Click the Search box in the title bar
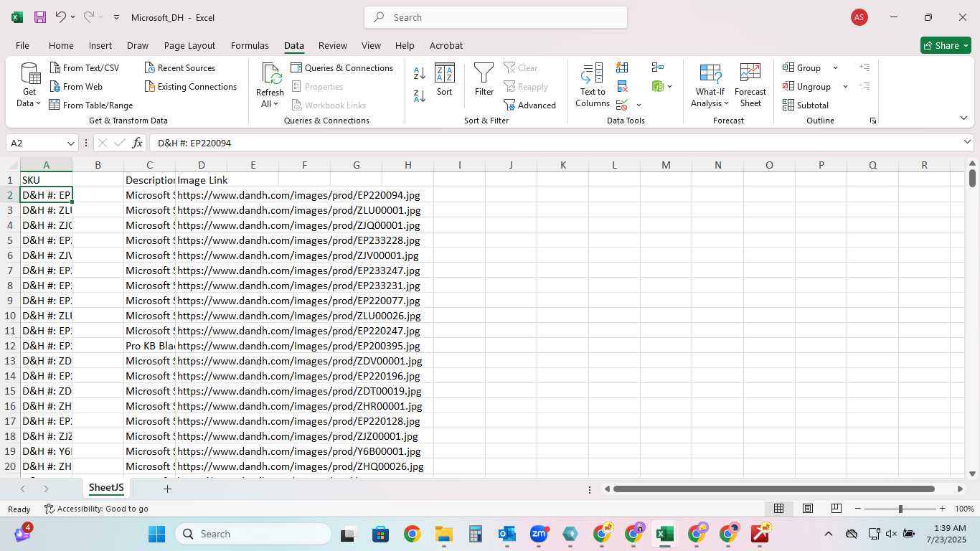Viewport: 980px width, 551px height. [x=496, y=17]
